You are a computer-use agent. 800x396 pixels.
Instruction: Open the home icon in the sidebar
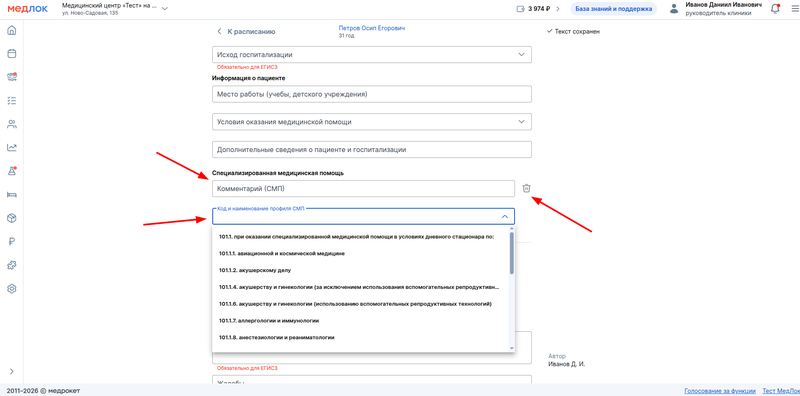pyautogui.click(x=12, y=30)
